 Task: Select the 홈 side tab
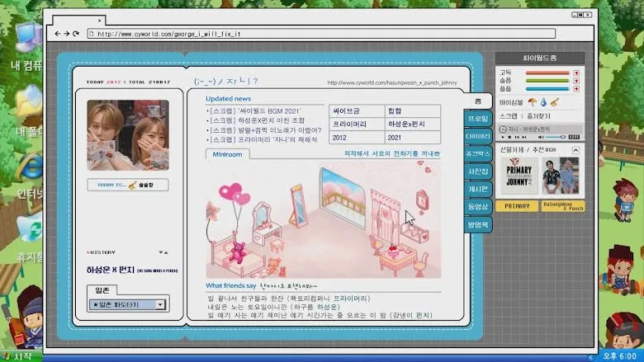pos(478,101)
